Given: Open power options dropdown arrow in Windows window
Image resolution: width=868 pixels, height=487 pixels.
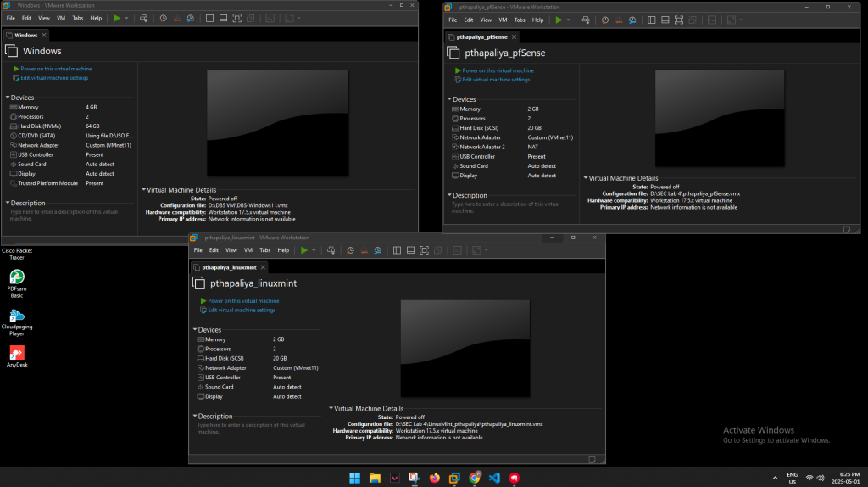Looking at the screenshot, I should pyautogui.click(x=127, y=18).
